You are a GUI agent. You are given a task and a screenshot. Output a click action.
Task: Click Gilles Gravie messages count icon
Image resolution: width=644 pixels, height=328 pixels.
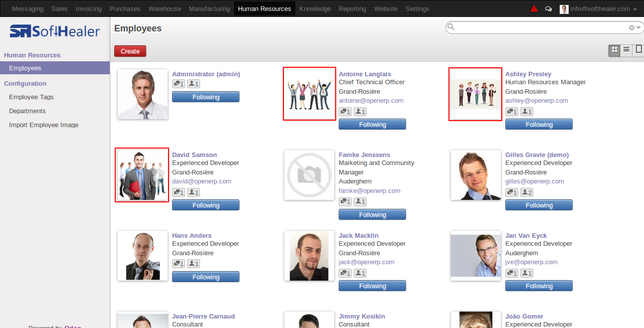(x=512, y=192)
